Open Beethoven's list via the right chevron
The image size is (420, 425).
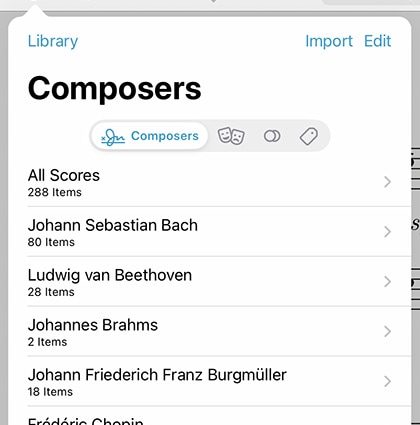(x=387, y=282)
